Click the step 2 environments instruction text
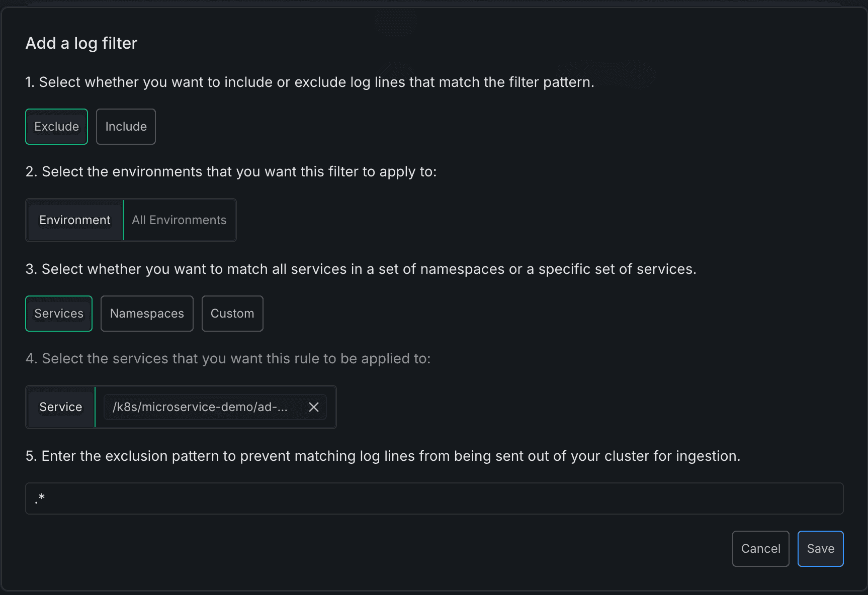Image resolution: width=868 pixels, height=595 pixels. (231, 172)
